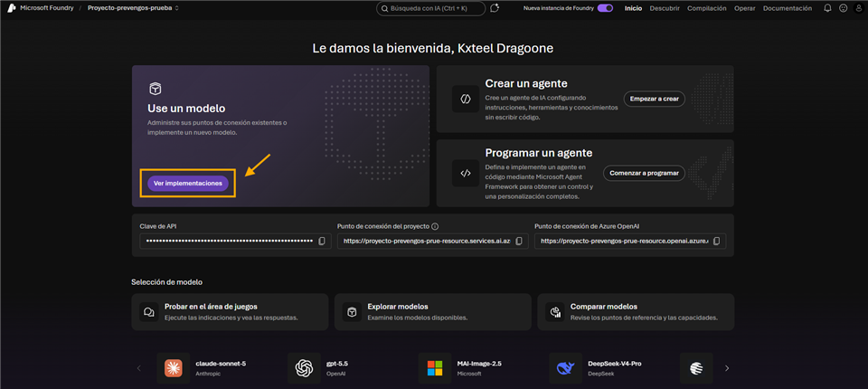Image resolution: width=868 pixels, height=389 pixels.
Task: Click the Ver implementaciones button
Action: (188, 184)
